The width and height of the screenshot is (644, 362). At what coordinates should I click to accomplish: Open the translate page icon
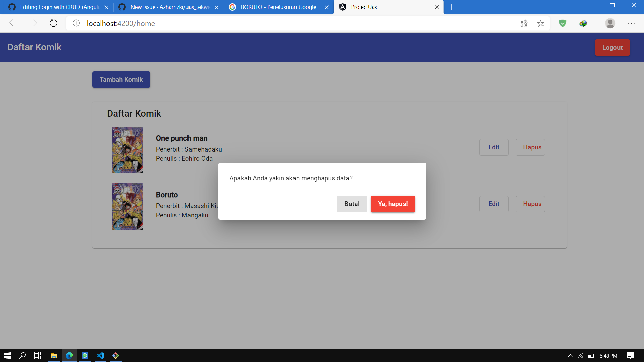click(524, 23)
